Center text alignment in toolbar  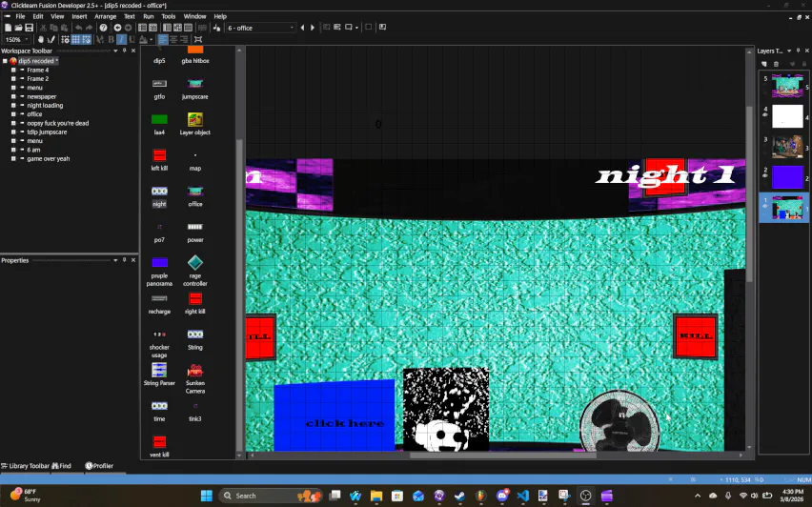click(173, 39)
